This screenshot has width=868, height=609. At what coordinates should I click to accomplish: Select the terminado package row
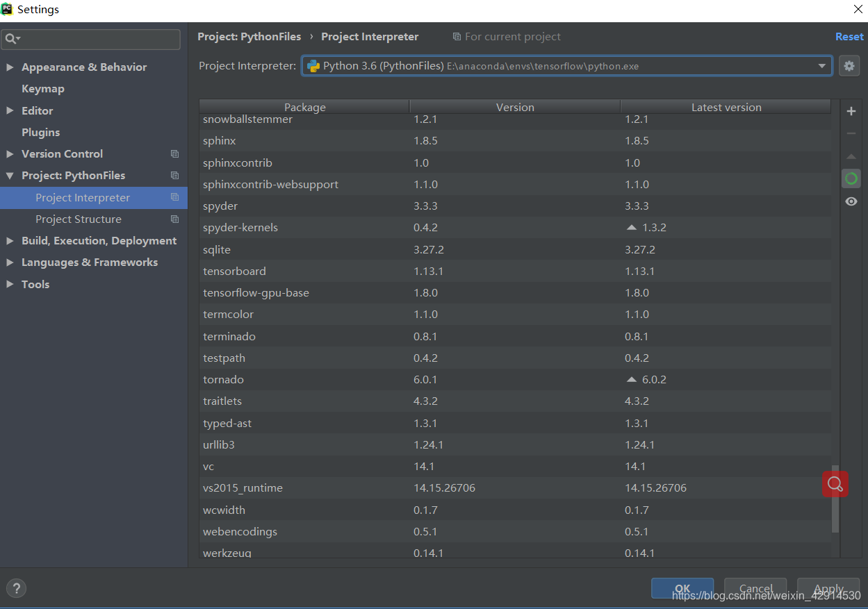click(515, 336)
